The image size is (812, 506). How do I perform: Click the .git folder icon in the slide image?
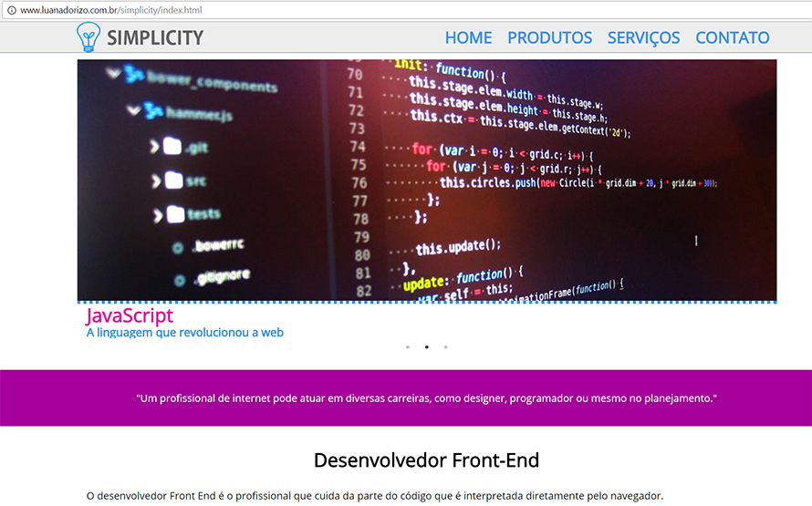[x=172, y=147]
